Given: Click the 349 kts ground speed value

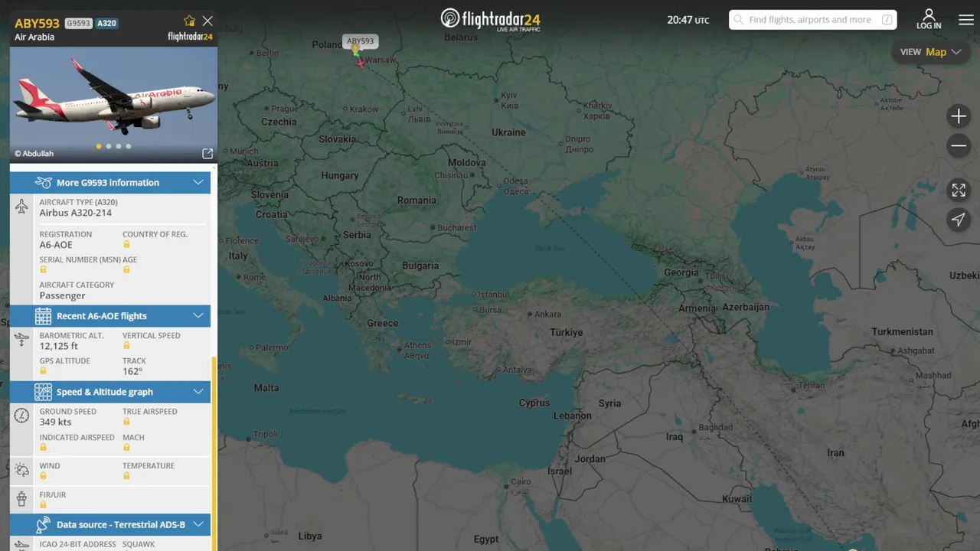Looking at the screenshot, I should pyautogui.click(x=55, y=422).
